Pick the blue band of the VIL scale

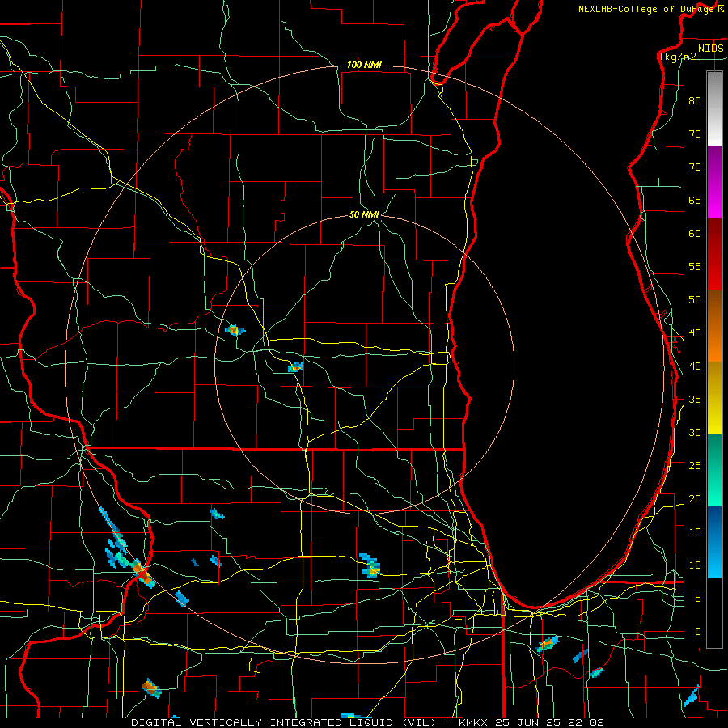pos(714,542)
